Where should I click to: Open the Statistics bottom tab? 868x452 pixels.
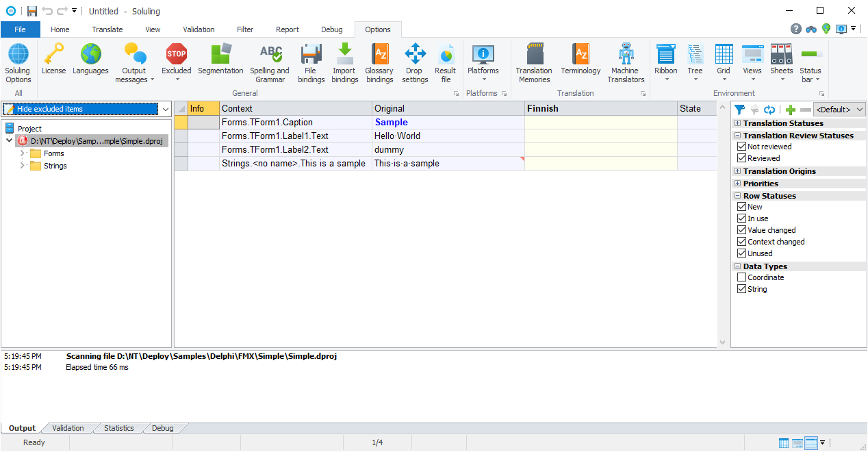[x=119, y=428]
